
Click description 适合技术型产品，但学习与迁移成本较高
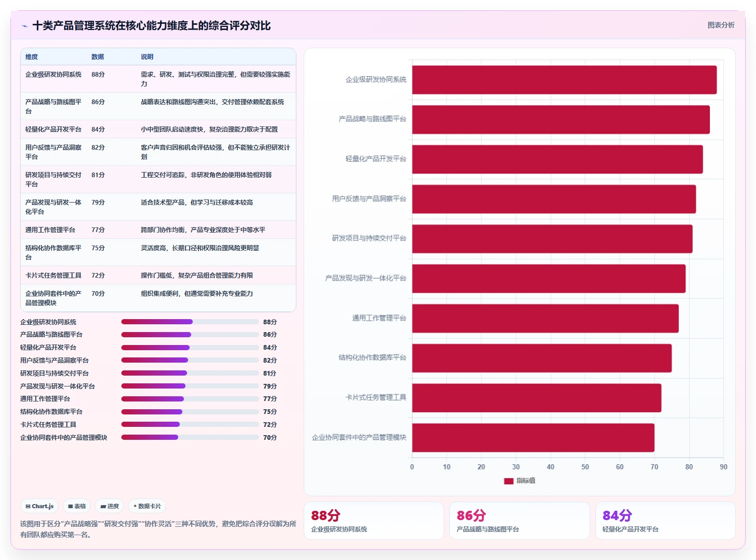click(x=197, y=203)
